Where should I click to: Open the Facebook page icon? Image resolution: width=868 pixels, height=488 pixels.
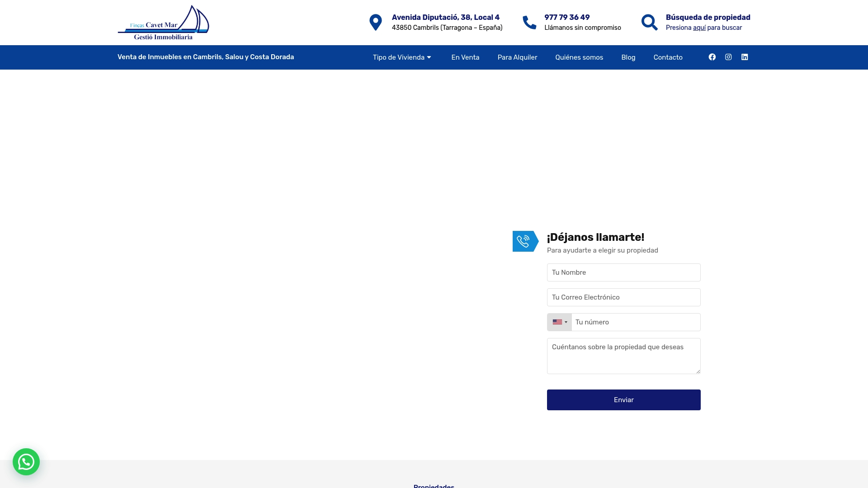(712, 57)
